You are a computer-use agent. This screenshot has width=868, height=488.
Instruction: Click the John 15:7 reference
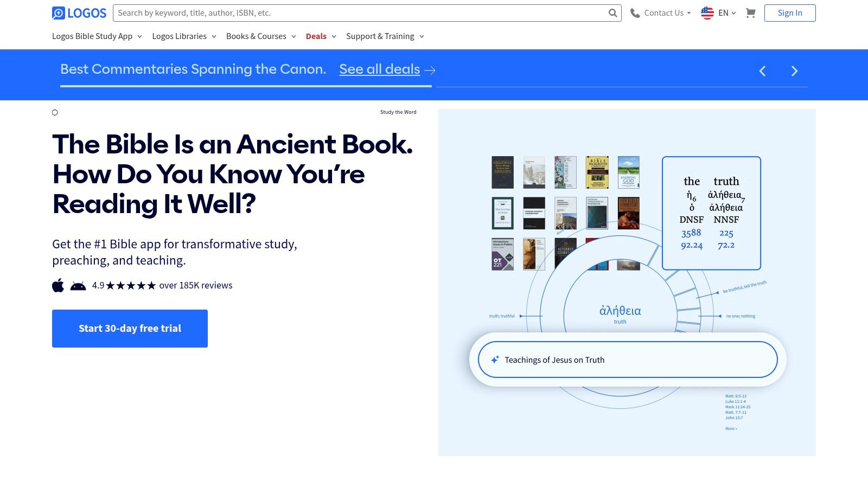(x=734, y=418)
